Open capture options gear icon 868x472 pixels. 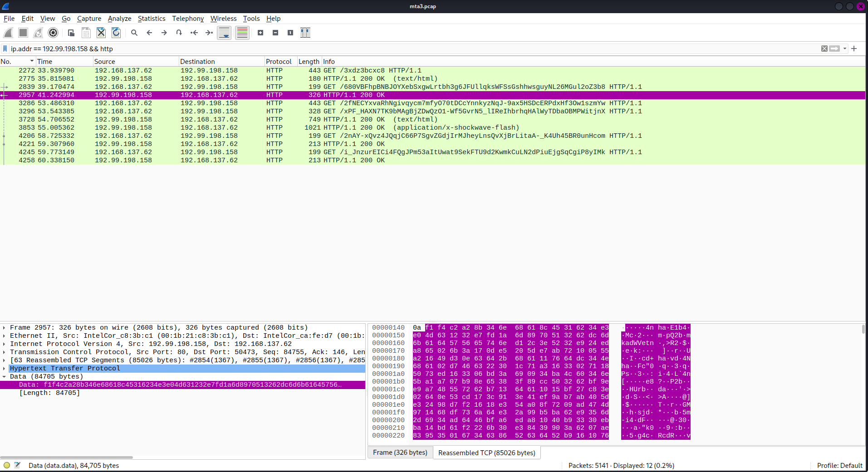pyautogui.click(x=53, y=33)
